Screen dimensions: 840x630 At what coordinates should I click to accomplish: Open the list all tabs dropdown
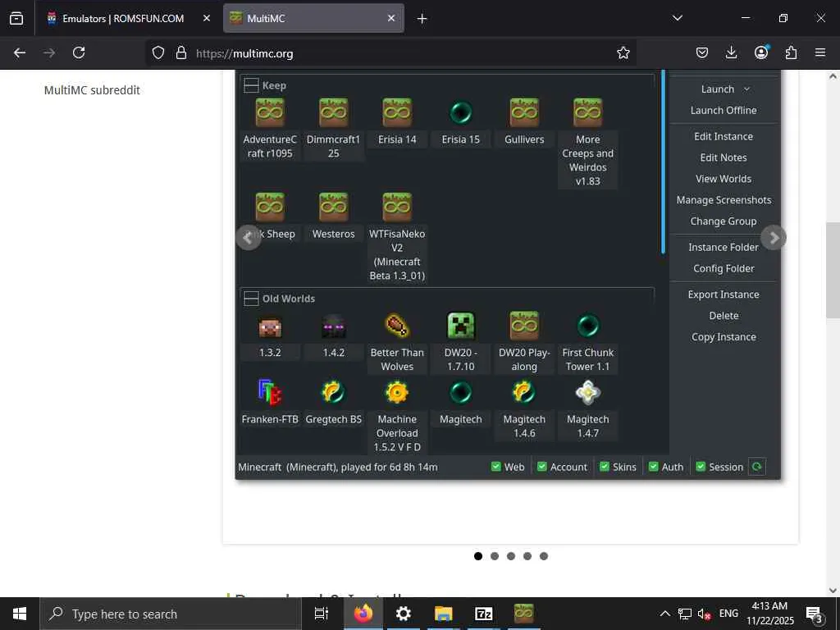(677, 18)
